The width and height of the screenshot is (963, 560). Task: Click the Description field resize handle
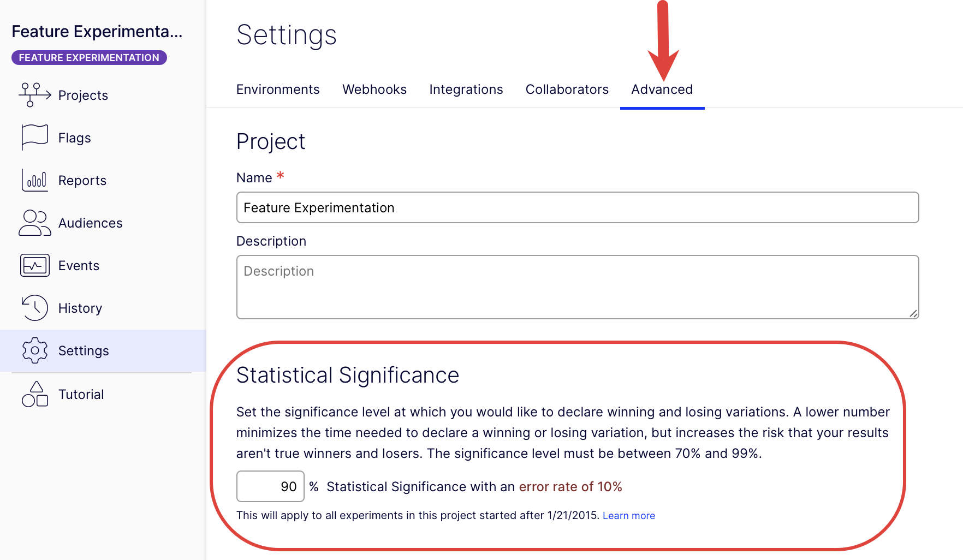[x=913, y=313]
